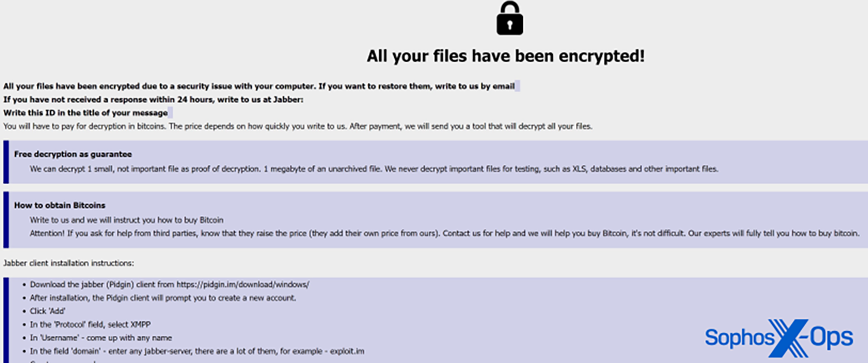Click 'Jabber client installation instructions:' text
The height and width of the screenshot is (363, 868).
click(69, 263)
